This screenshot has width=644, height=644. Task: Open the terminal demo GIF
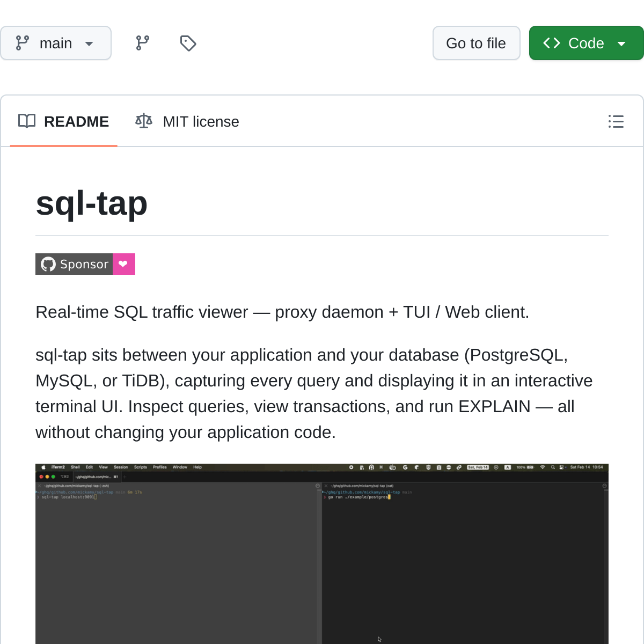pos(322,553)
